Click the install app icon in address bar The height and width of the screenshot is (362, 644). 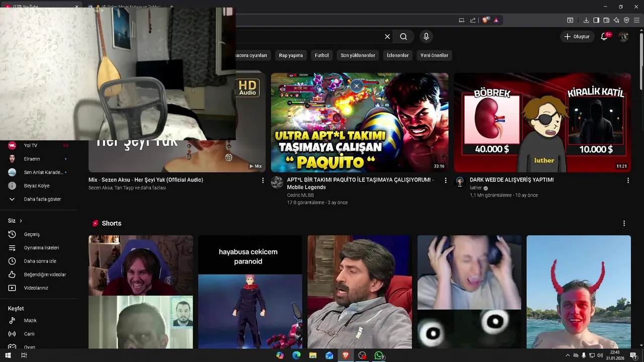[461, 20]
